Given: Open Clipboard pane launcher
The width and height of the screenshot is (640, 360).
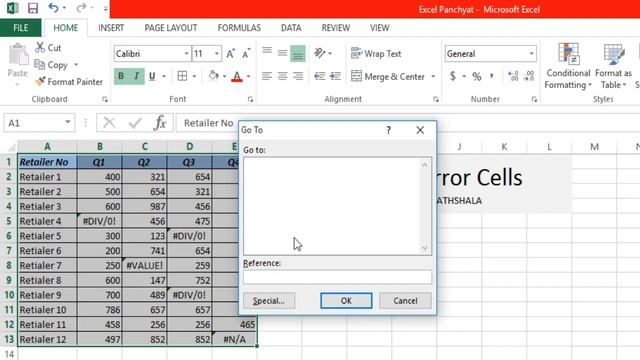Looking at the screenshot, I should (105, 99).
